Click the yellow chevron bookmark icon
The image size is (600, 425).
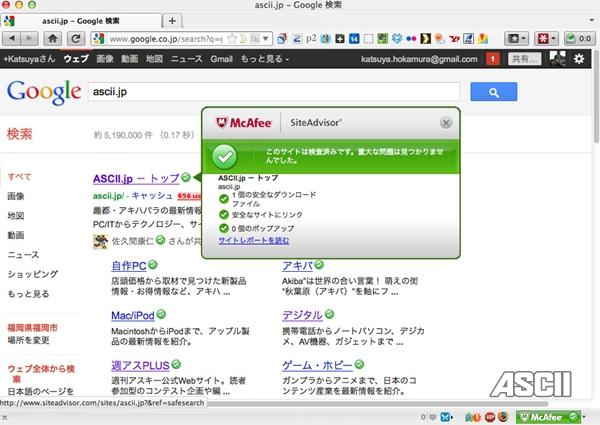tap(426, 39)
